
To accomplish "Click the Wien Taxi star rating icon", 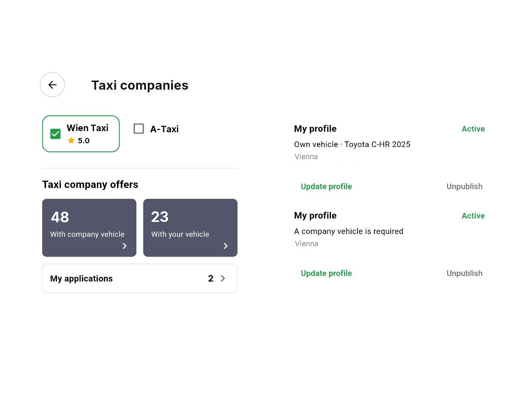I will 71,141.
